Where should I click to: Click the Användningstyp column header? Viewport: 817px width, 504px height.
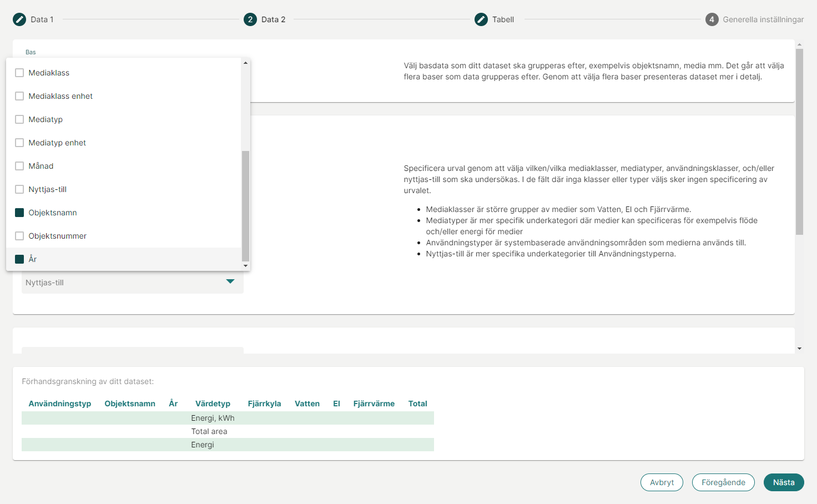(x=60, y=404)
